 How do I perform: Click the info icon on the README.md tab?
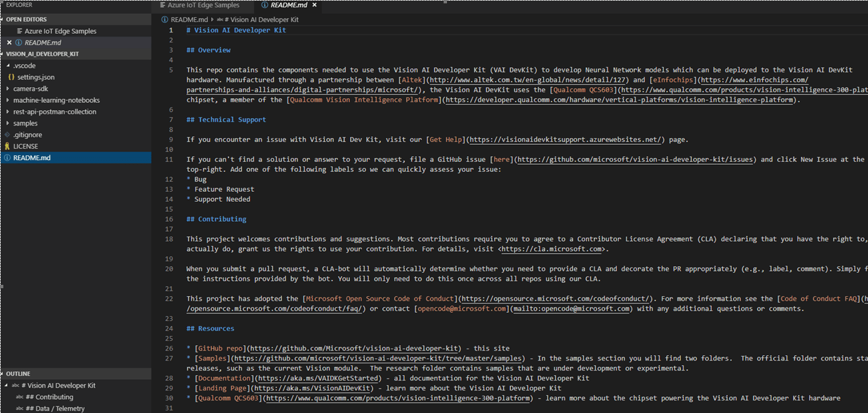(x=264, y=5)
